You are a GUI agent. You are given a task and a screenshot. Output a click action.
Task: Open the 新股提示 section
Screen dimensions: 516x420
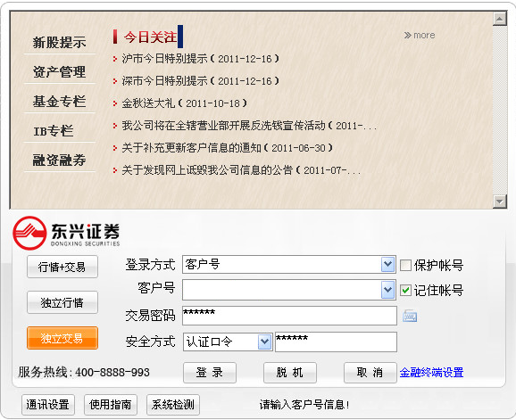pyautogui.click(x=59, y=43)
